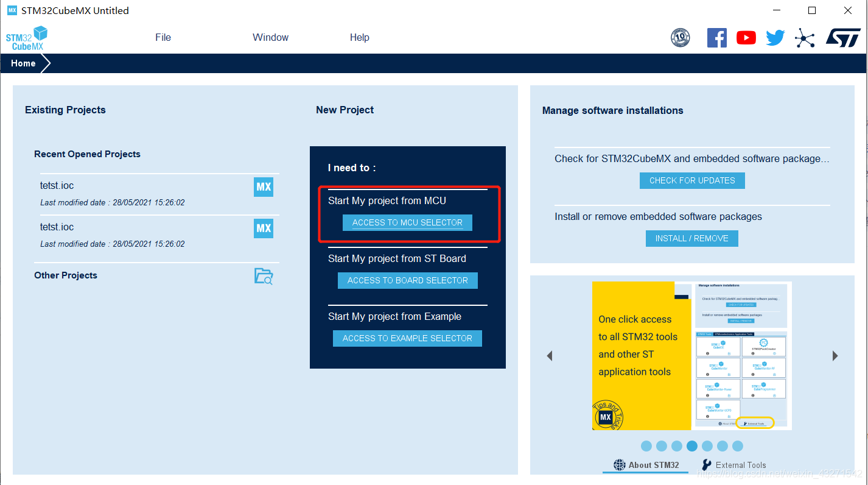Screen dimensions: 868x485
Task: Open the File menu
Action: click(x=163, y=37)
